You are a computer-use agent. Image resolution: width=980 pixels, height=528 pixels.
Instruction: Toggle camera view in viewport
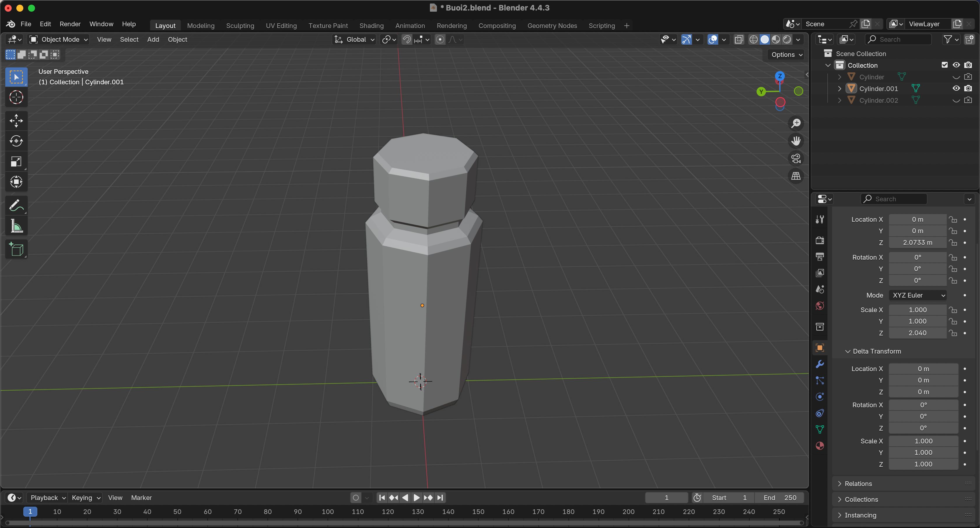[796, 158]
